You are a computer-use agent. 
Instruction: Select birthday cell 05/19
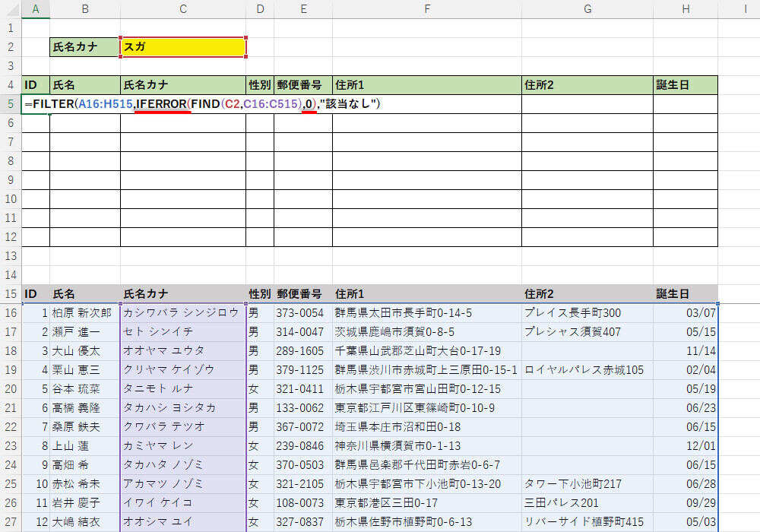(x=686, y=389)
